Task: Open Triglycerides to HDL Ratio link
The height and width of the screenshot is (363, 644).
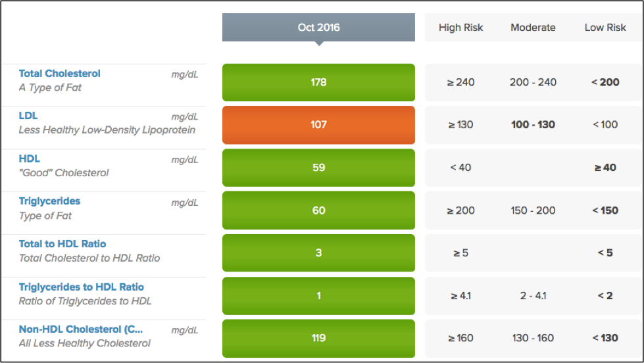Action: (81, 287)
